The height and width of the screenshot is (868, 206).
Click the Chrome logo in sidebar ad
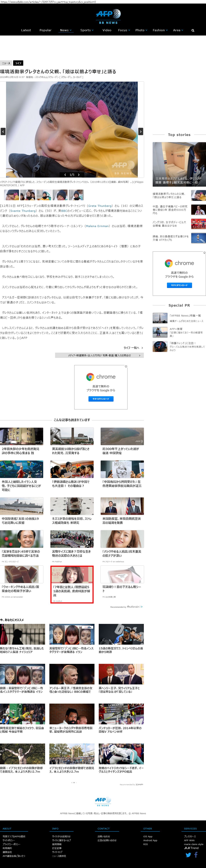pos(169,263)
